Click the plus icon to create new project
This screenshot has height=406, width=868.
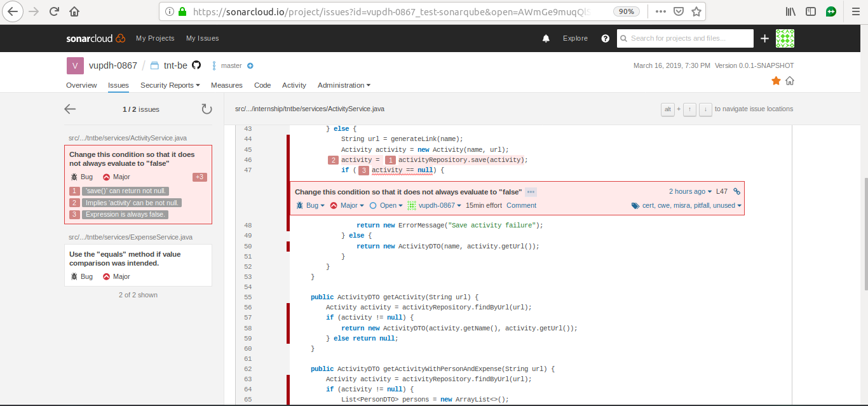(x=765, y=39)
